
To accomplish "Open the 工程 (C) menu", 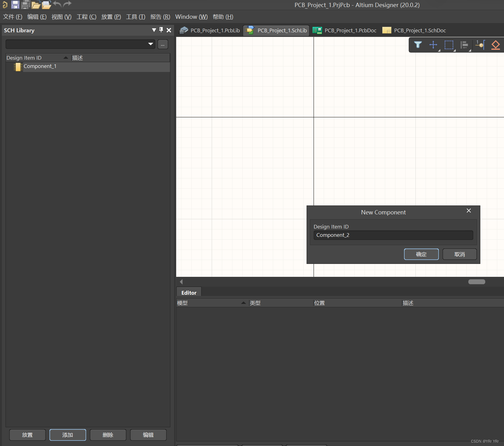I will [x=86, y=17].
